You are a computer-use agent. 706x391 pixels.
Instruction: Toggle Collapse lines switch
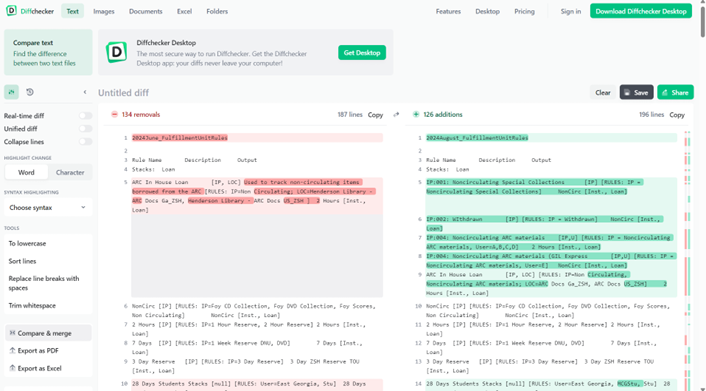(85, 142)
